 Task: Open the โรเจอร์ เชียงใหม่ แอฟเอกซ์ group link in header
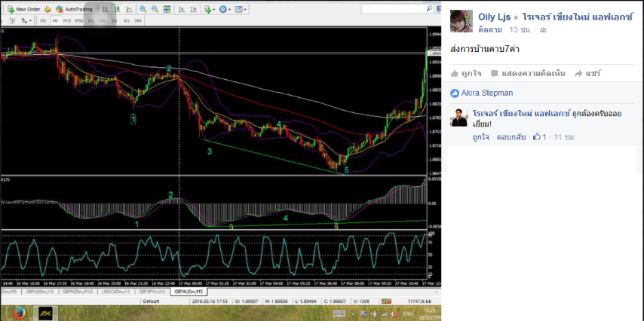pyautogui.click(x=578, y=17)
